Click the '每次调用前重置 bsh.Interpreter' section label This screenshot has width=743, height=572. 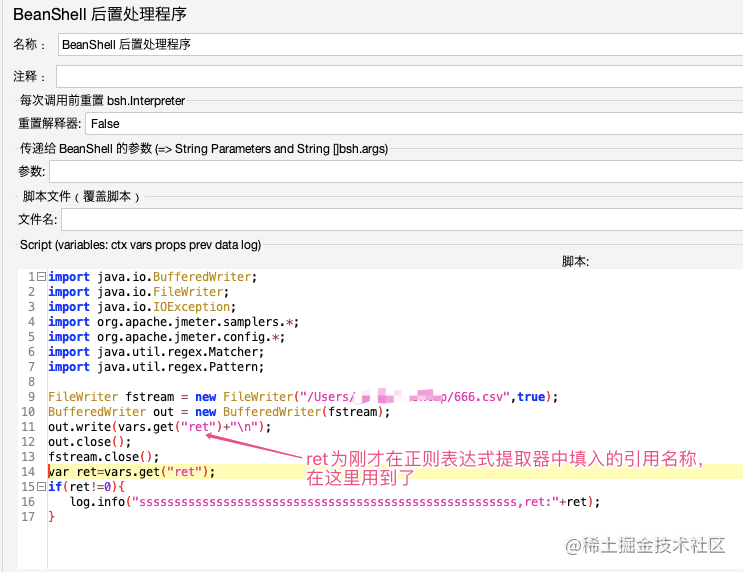coord(102,100)
